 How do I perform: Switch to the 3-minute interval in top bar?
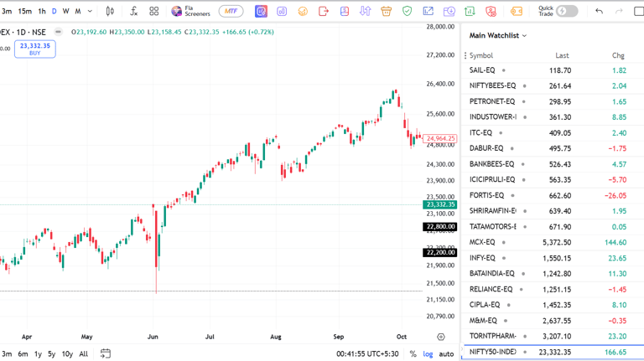(7, 12)
